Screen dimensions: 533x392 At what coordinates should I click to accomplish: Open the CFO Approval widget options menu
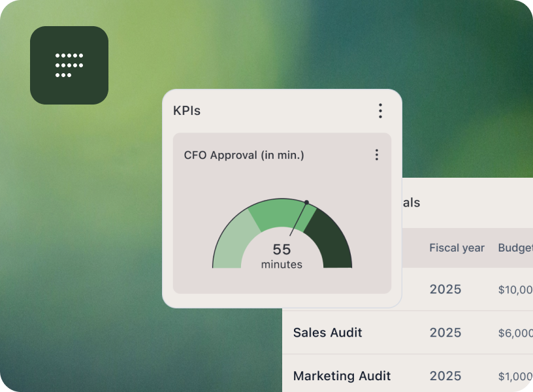[x=376, y=155]
